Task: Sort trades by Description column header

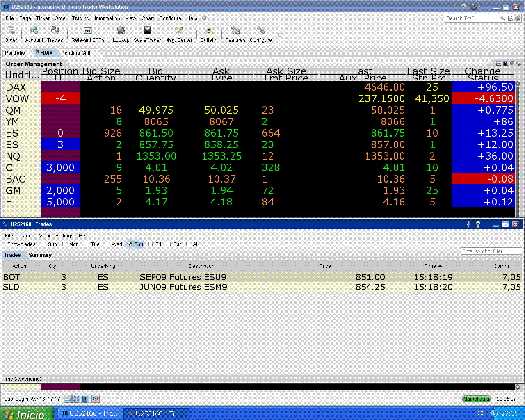Action: [x=201, y=266]
